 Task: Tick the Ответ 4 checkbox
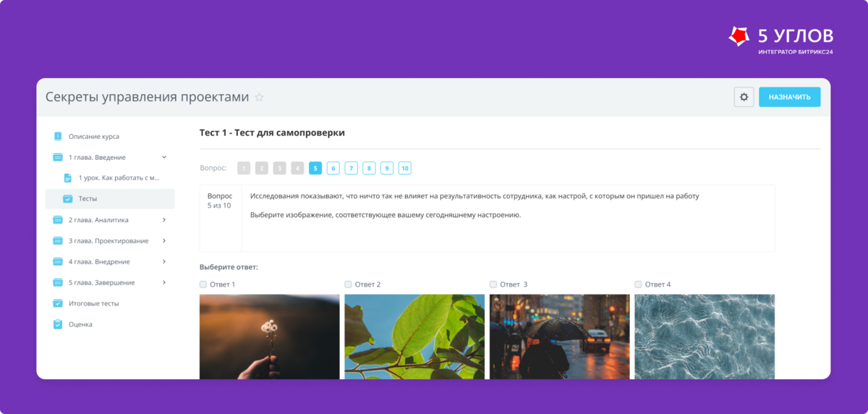638,284
